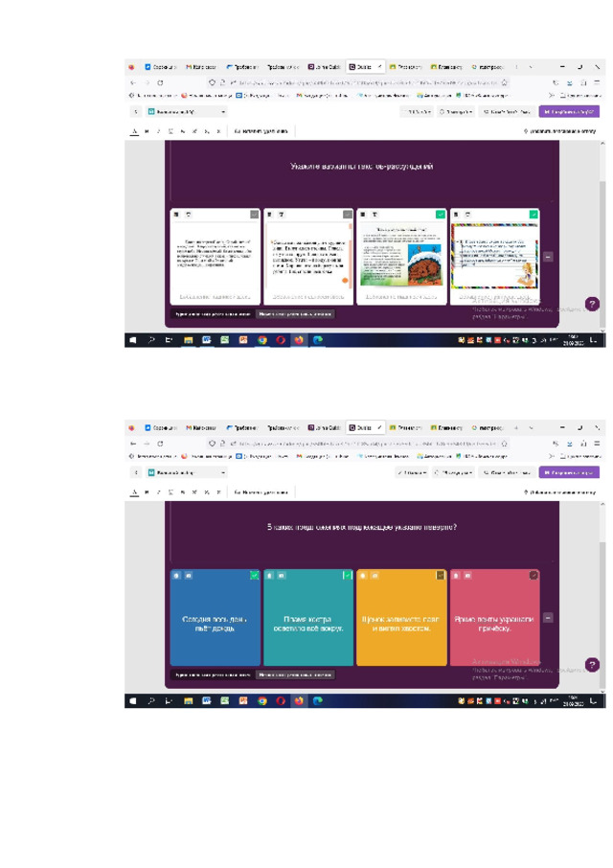
Task: Uncheck colorful-border answer as correct
Action: click(534, 215)
